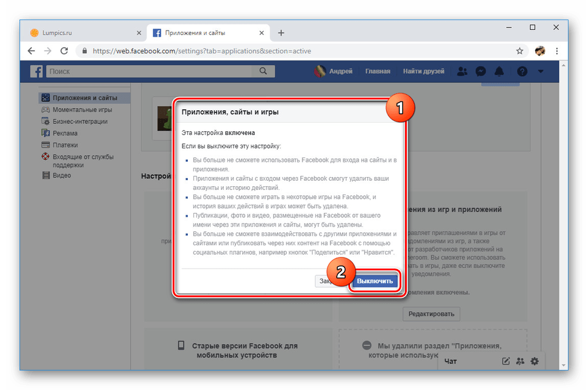Go to Главная in the top bar
Viewport: 588px width, 390px height.
click(378, 71)
